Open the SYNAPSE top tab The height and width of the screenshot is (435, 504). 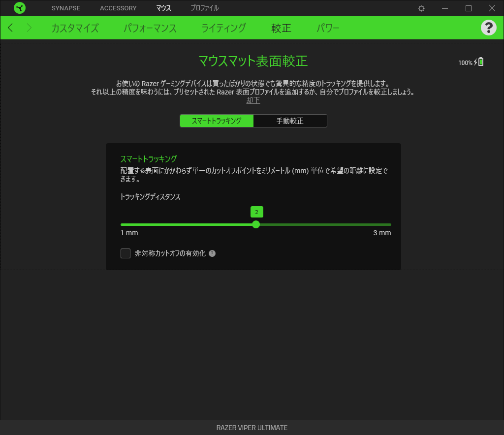pyautogui.click(x=66, y=8)
